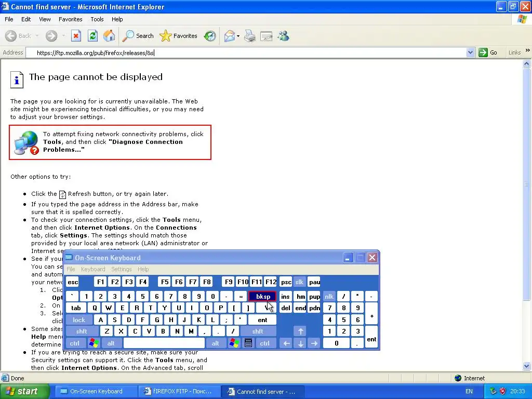The width and height of the screenshot is (532, 399).
Task: Click the application menu key icon
Action: (x=248, y=343)
